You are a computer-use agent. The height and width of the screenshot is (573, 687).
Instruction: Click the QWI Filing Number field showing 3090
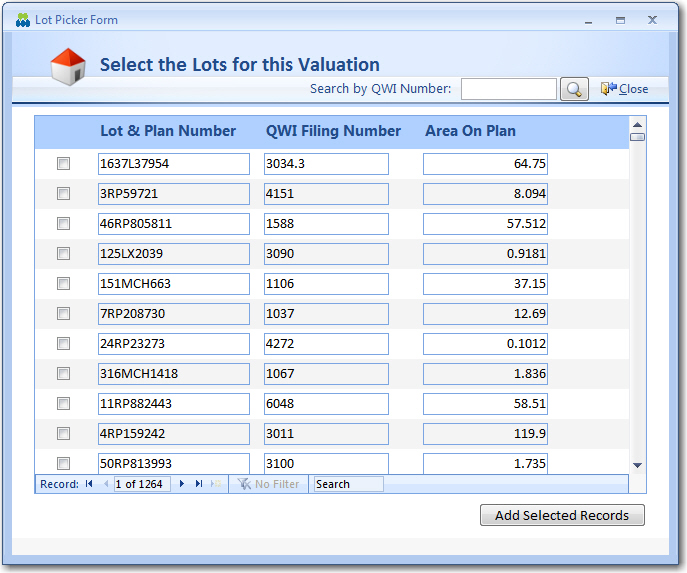pyautogui.click(x=325, y=254)
